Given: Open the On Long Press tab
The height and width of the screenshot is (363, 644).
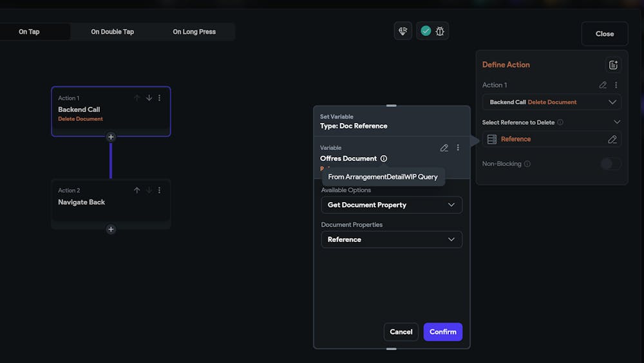Looking at the screenshot, I should [194, 32].
